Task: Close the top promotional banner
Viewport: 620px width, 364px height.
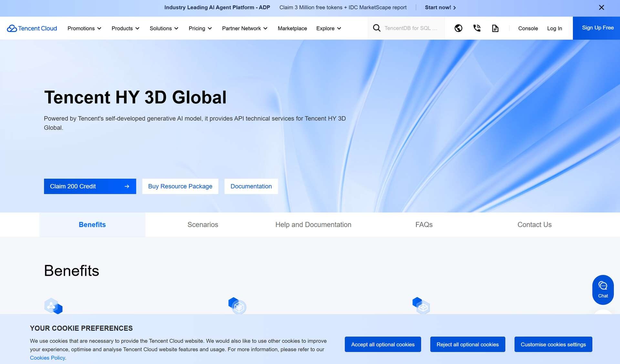Action: [601, 7]
